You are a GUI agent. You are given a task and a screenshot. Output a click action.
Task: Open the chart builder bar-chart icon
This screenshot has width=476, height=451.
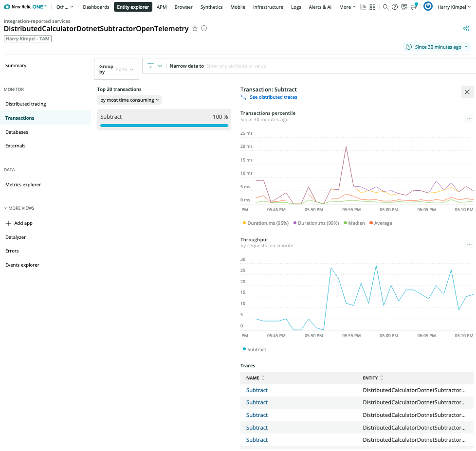[x=364, y=7]
